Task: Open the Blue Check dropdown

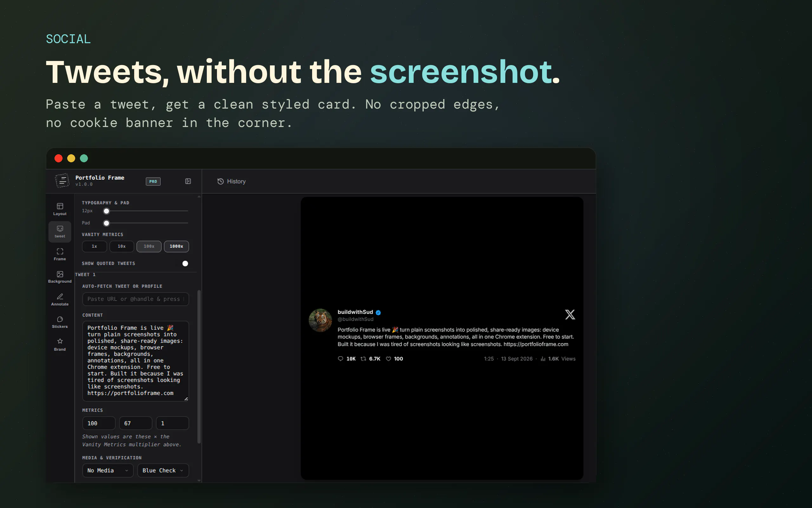Action: 163,470
